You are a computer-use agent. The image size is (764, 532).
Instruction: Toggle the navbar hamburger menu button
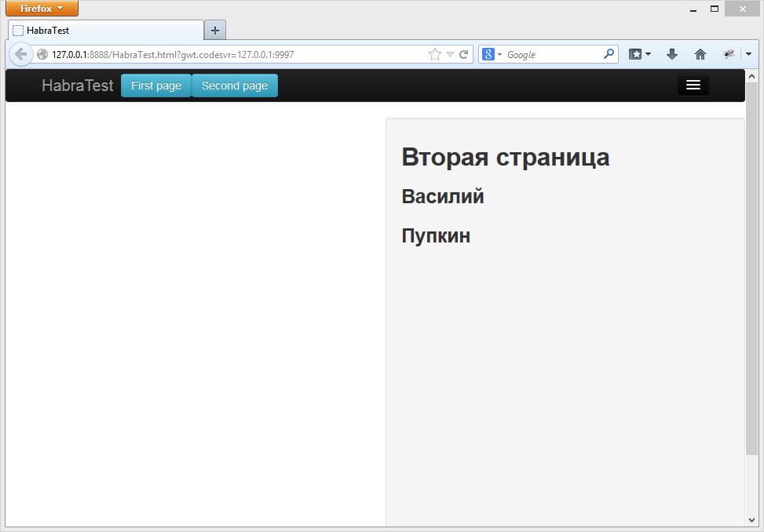693,85
